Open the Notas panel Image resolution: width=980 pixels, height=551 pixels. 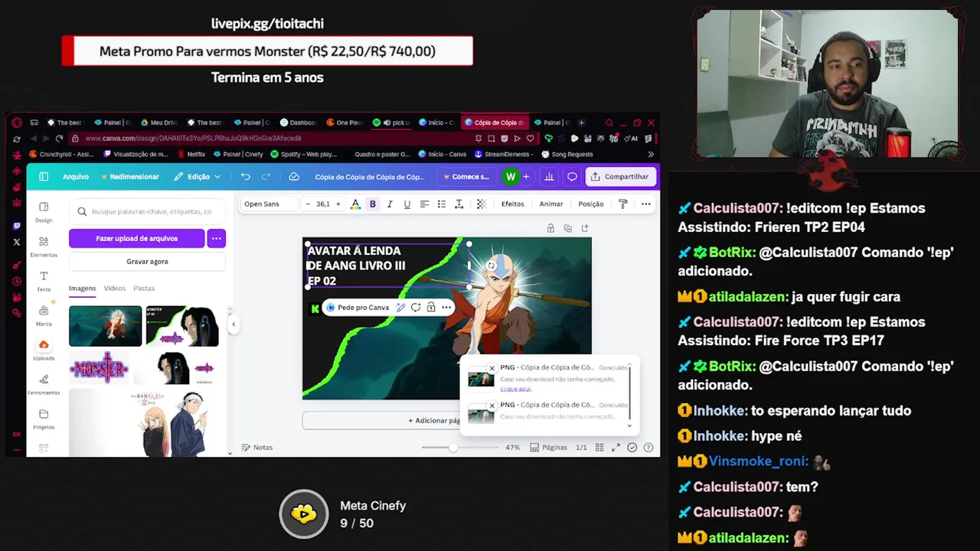[x=257, y=448]
